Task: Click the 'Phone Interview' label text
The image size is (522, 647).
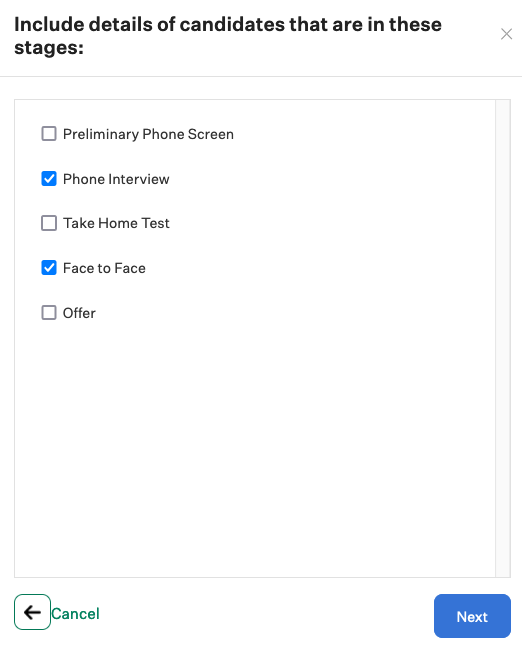Action: point(116,179)
